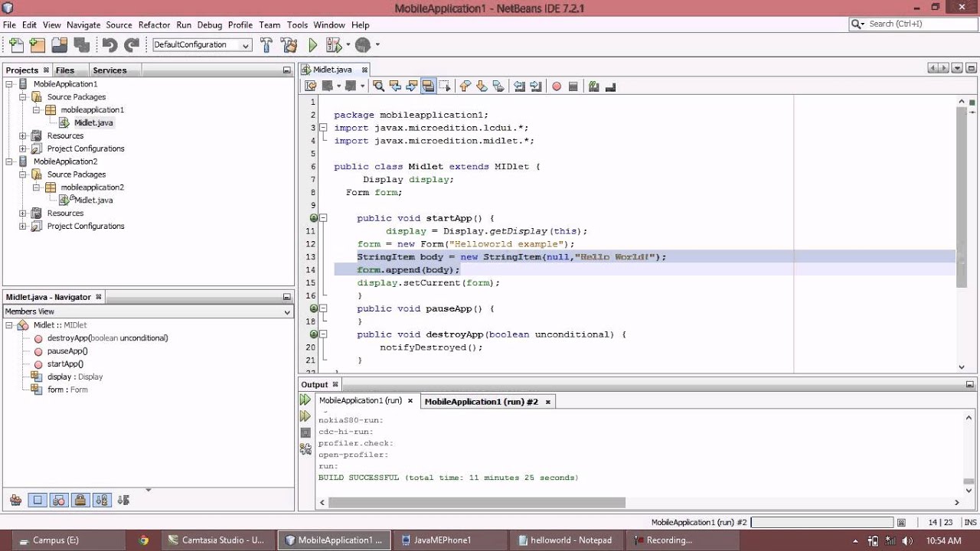Click the Uncomment code icon
980x551 pixels.
pyautogui.click(x=610, y=86)
